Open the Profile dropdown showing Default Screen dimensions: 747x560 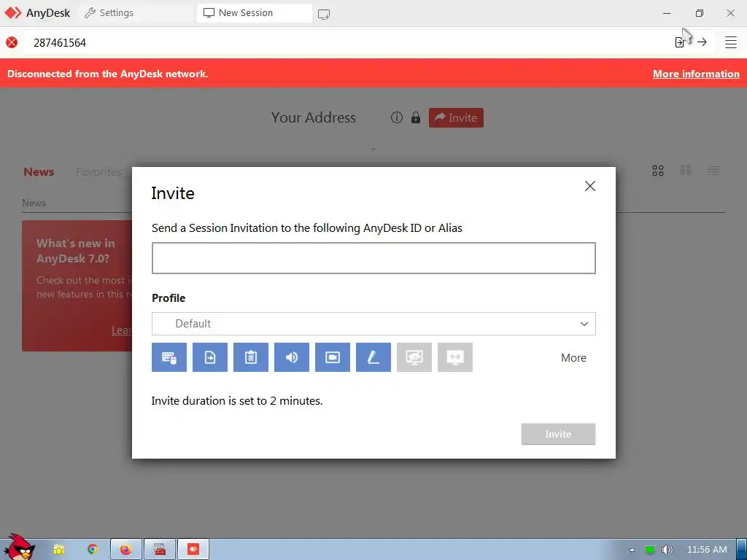pyautogui.click(x=373, y=324)
